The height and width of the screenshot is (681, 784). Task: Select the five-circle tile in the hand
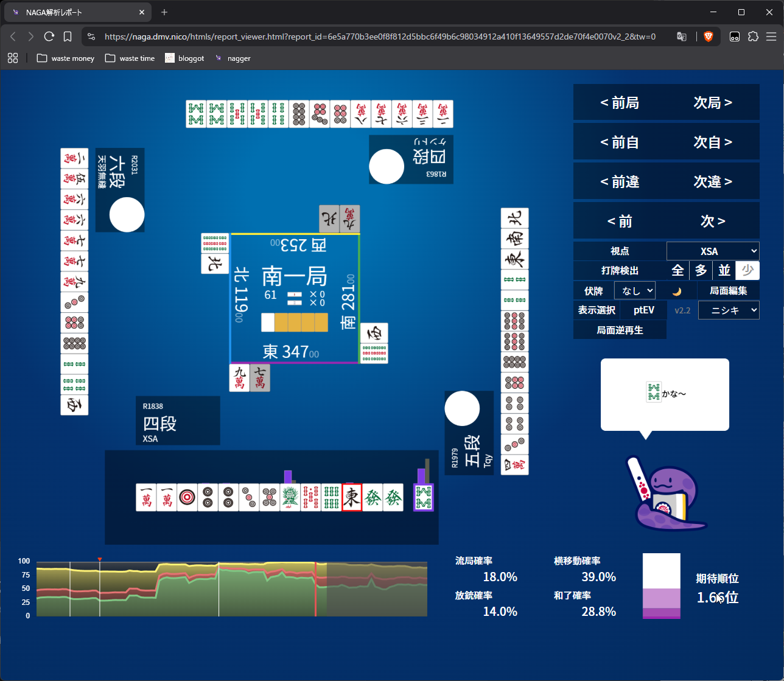[270, 497]
